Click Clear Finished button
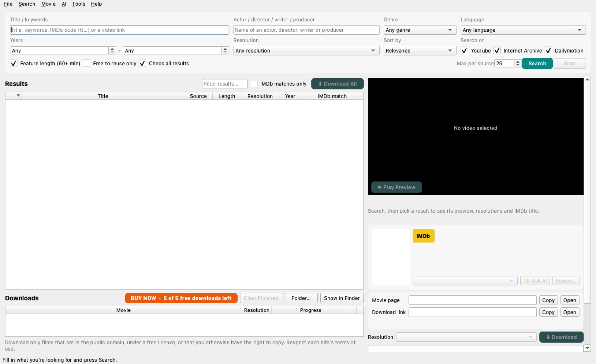596x364 pixels. coord(261,298)
